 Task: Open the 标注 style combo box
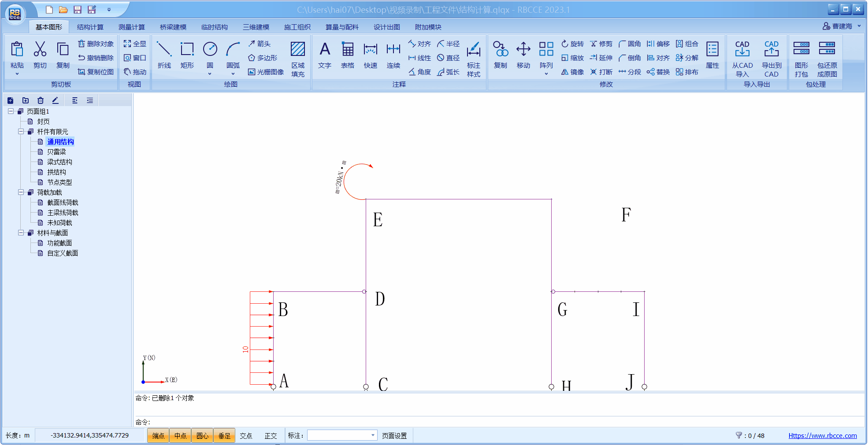[x=342, y=435]
